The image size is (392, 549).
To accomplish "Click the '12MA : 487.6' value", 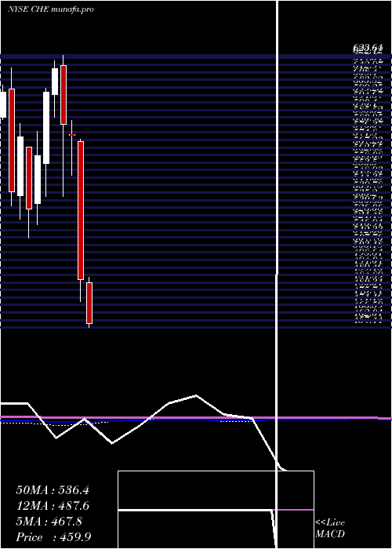I will 53,506.
